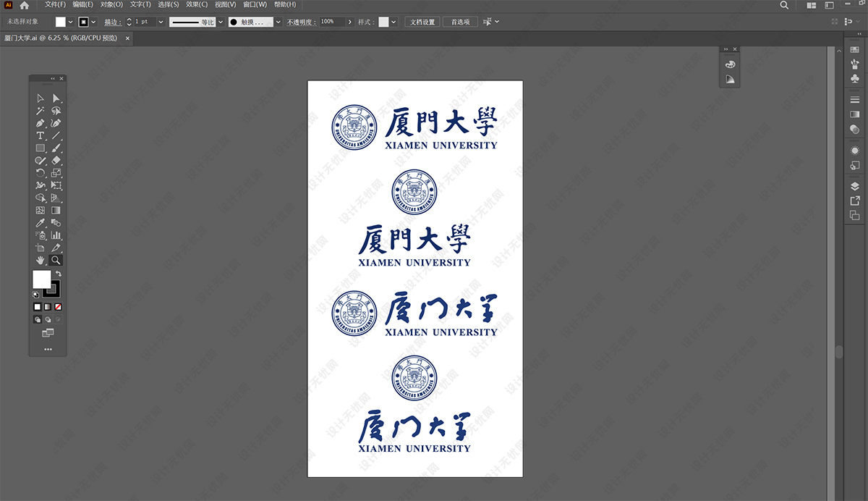The height and width of the screenshot is (501, 868).
Task: Open the 文字(T) menu
Action: point(140,4)
